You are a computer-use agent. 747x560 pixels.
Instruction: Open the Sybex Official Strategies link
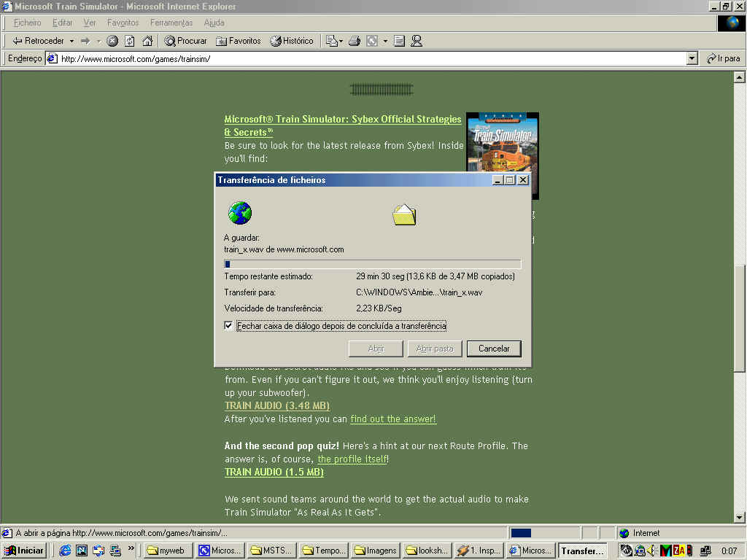pyautogui.click(x=343, y=125)
